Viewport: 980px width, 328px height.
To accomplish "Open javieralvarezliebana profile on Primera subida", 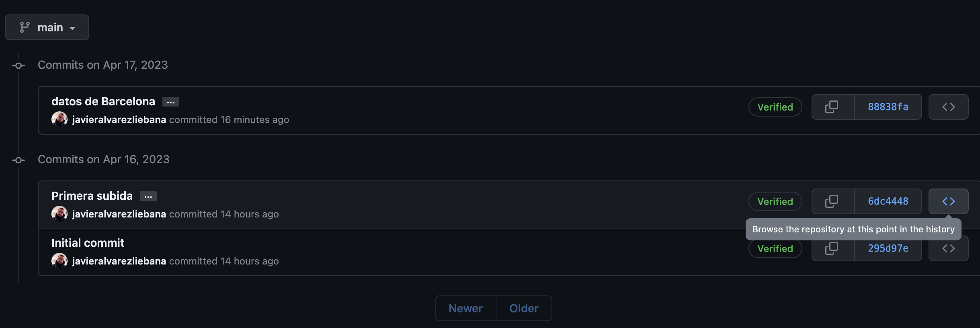I will pyautogui.click(x=119, y=214).
